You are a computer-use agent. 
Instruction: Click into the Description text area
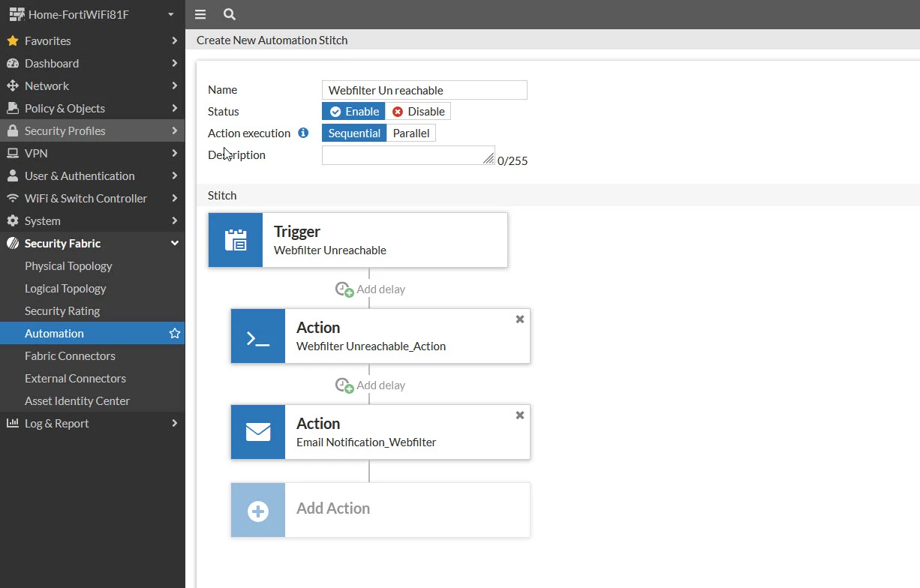[408, 155]
